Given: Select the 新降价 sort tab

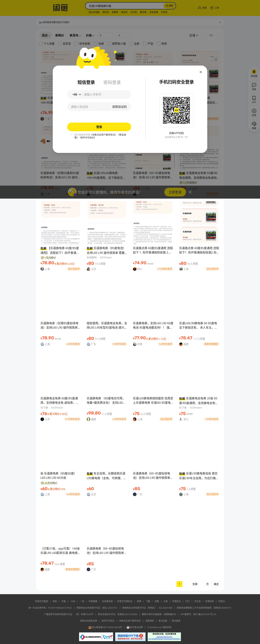Looking at the screenshot, I should point(60,36).
